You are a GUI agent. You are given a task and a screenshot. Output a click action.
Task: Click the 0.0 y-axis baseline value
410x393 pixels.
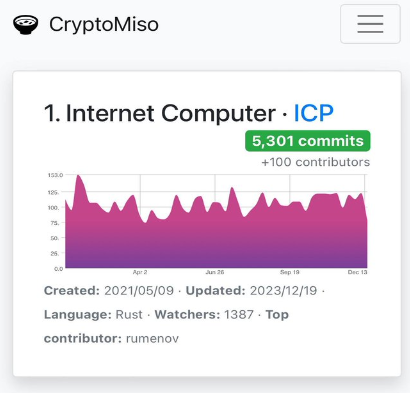58,269
